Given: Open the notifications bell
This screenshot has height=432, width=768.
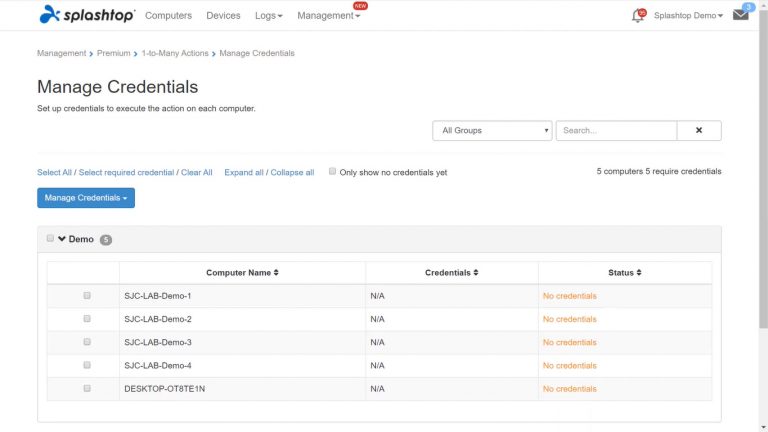Looking at the screenshot, I should pyautogui.click(x=638, y=16).
